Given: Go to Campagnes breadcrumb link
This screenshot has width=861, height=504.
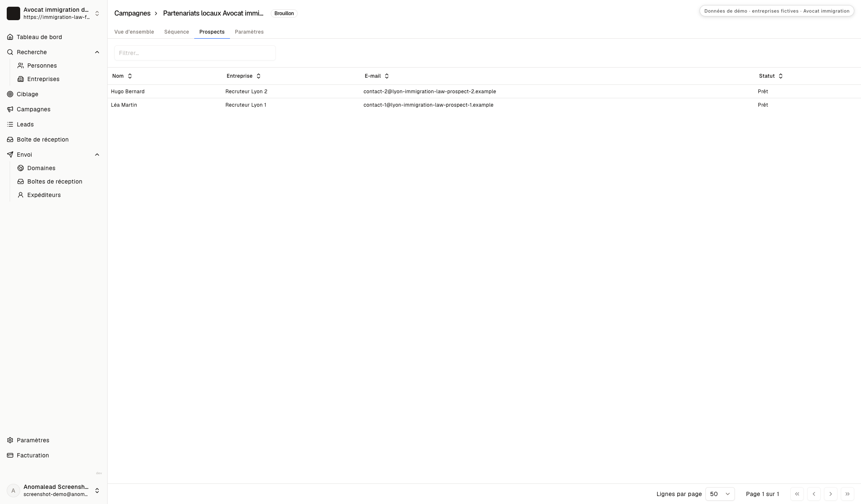Looking at the screenshot, I should coord(132,13).
